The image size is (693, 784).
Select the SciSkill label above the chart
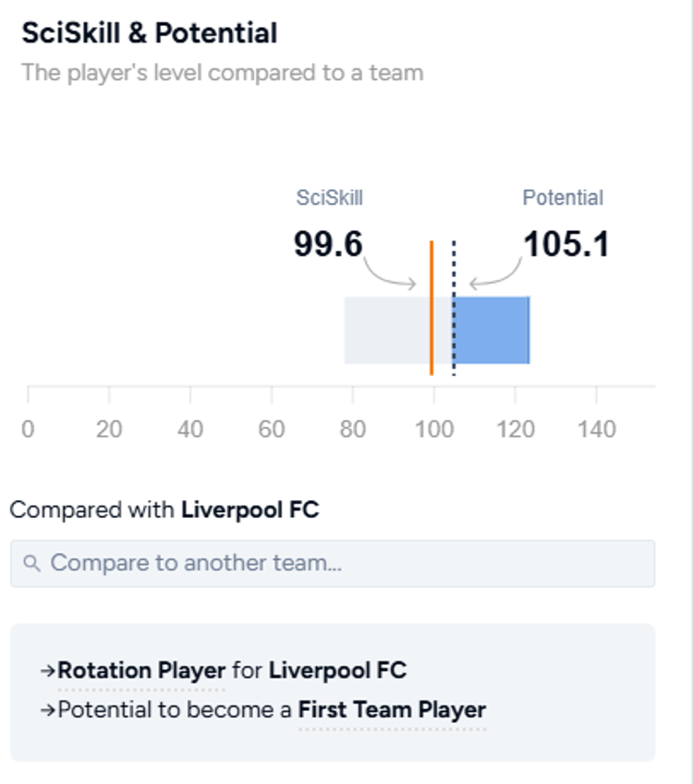(331, 197)
